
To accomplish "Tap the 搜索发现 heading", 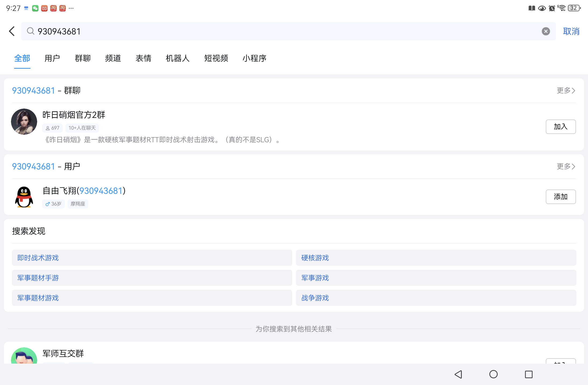I will pos(29,231).
